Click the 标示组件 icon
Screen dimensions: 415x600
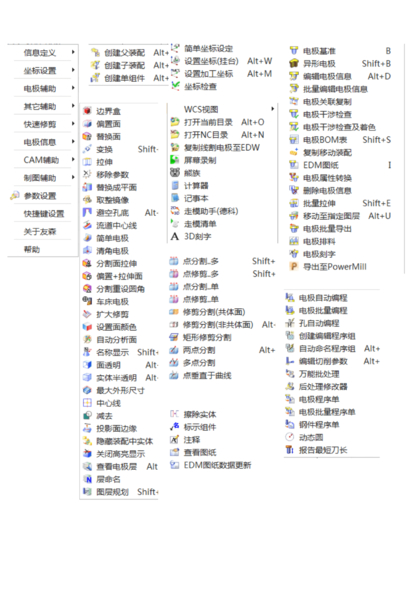pos(174,427)
